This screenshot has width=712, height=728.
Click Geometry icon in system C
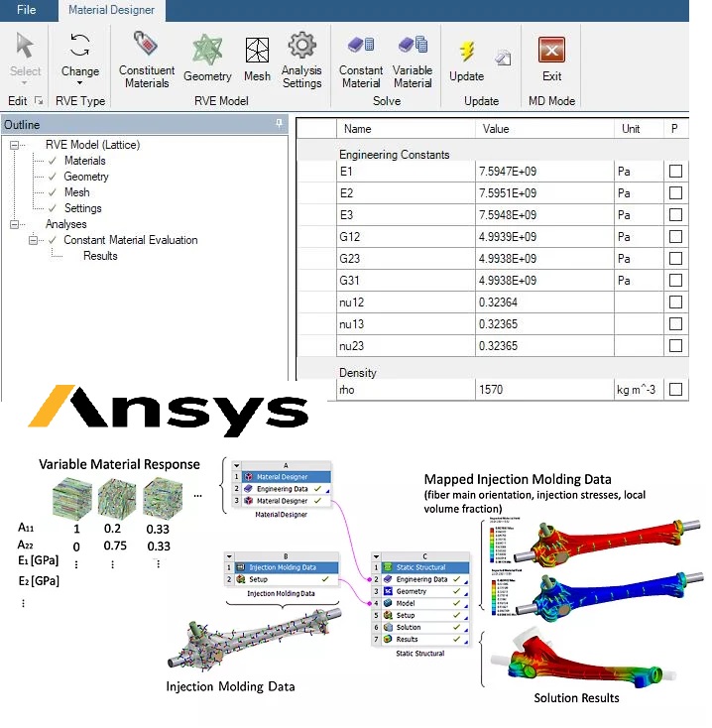[388, 591]
